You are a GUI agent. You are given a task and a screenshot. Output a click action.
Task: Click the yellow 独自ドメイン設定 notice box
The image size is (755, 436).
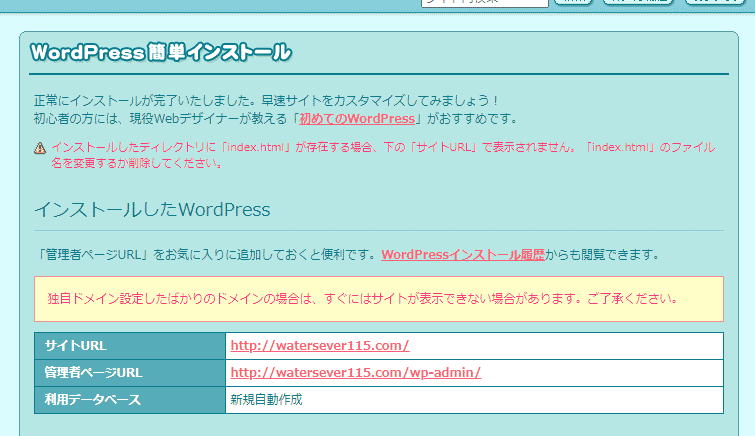(x=379, y=299)
